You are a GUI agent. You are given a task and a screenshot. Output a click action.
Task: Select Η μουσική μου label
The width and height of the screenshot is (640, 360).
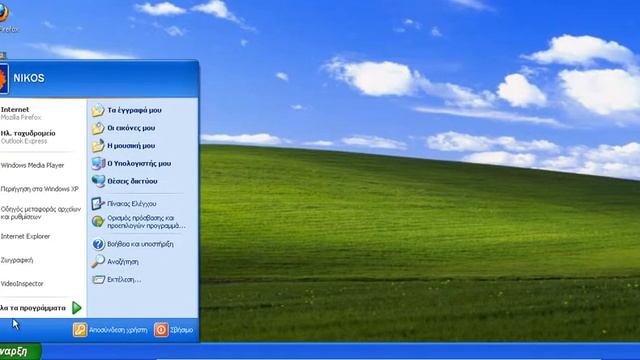[x=131, y=146]
